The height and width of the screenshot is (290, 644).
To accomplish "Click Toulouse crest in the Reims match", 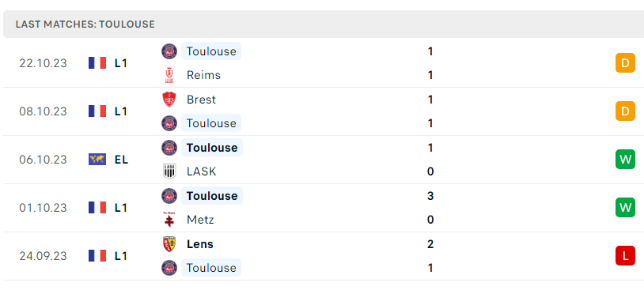I will (169, 51).
